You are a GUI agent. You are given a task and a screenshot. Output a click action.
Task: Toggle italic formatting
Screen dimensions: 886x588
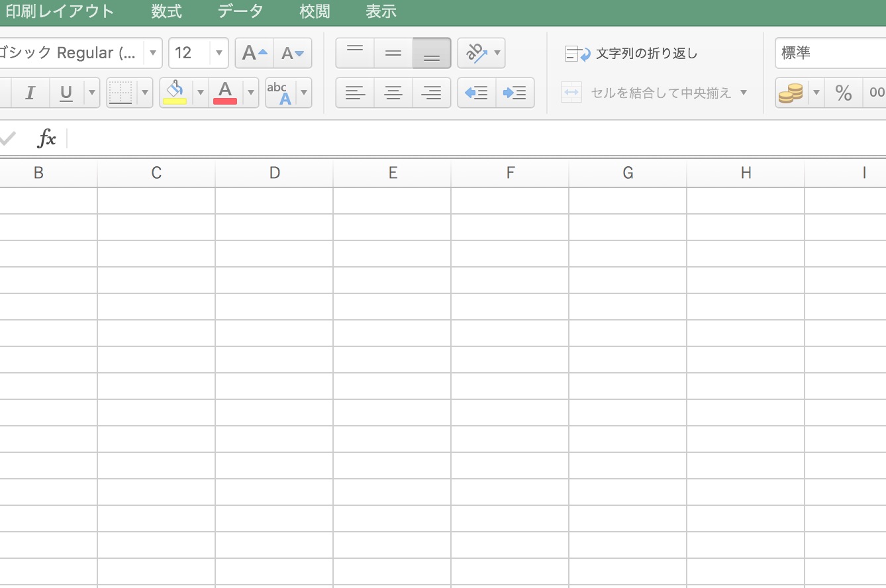click(x=30, y=93)
